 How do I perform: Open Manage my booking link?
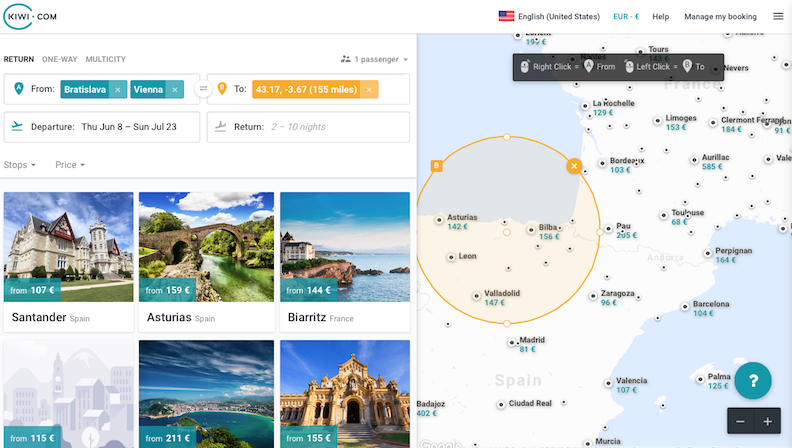[x=720, y=17]
